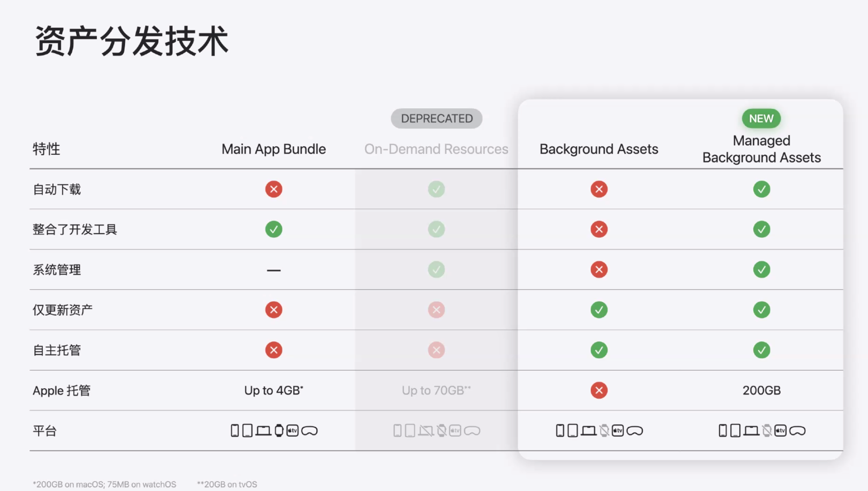This screenshot has width=868, height=491.
Task: Click the gray DEPRECATED badge
Action: click(437, 118)
